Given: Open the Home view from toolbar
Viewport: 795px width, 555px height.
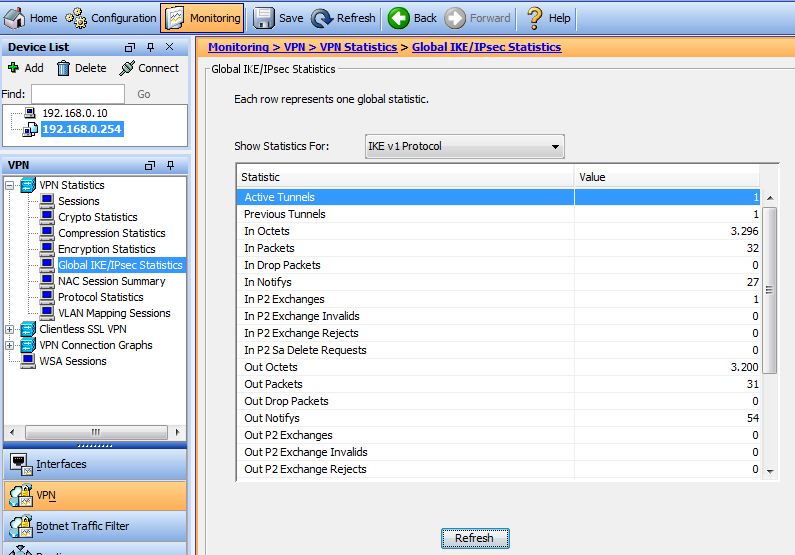Looking at the screenshot, I should [x=30, y=18].
